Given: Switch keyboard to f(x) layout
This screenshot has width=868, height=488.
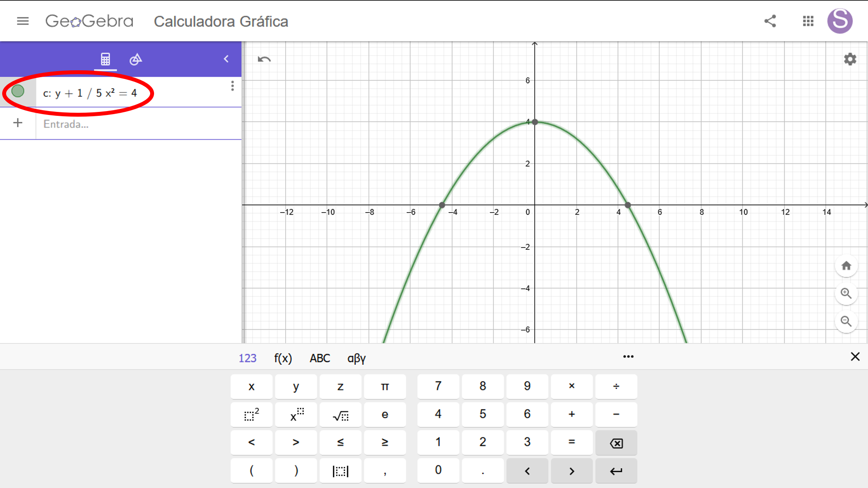Looking at the screenshot, I should [283, 358].
